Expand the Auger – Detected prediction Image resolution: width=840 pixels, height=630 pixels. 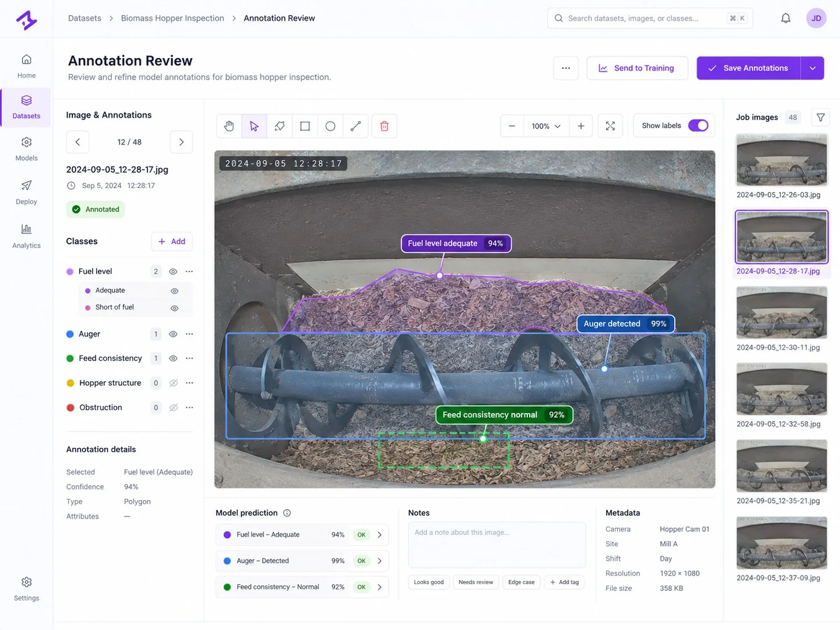coord(379,561)
